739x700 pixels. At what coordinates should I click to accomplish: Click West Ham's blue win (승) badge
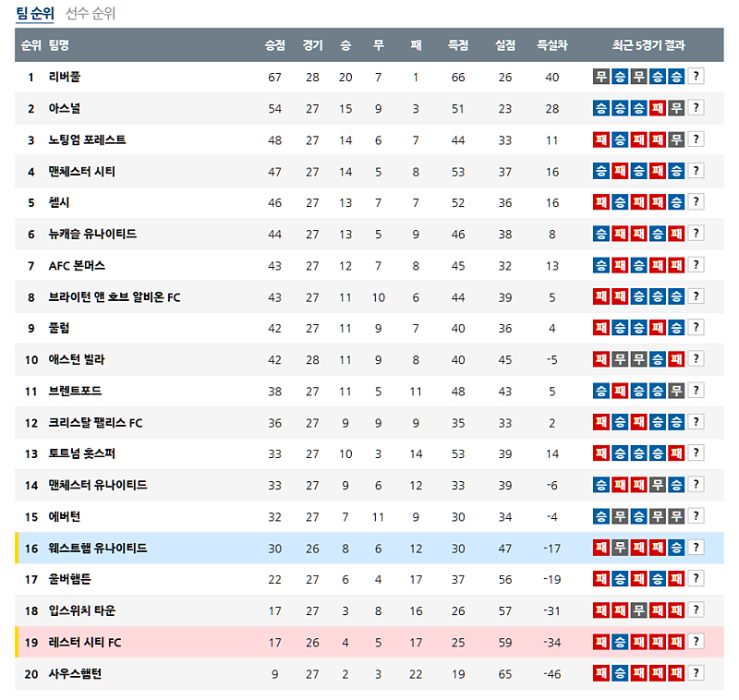[676, 548]
